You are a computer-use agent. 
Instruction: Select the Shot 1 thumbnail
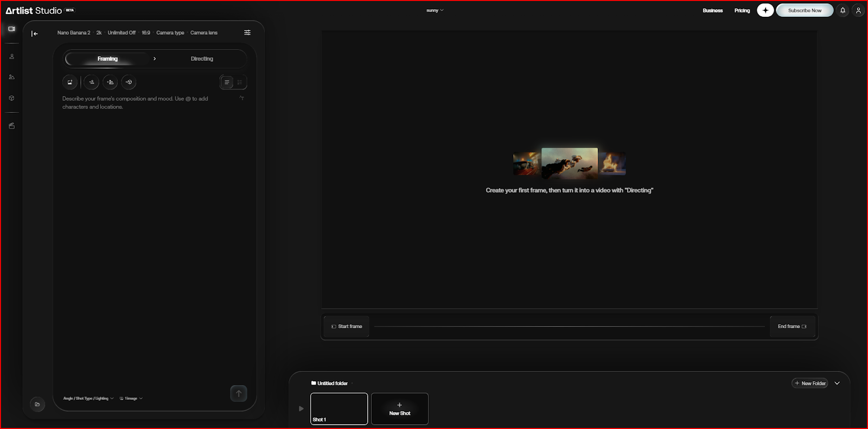point(339,408)
